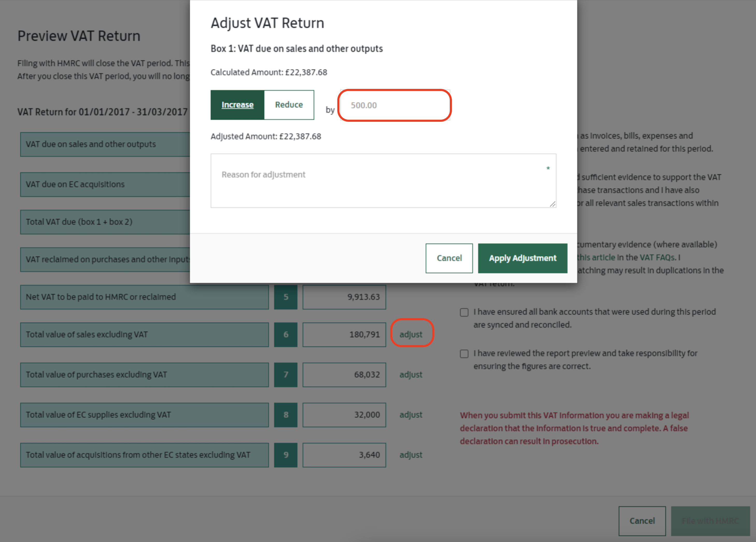This screenshot has width=756, height=542.
Task: Click the box 9 number badge
Action: click(x=286, y=455)
